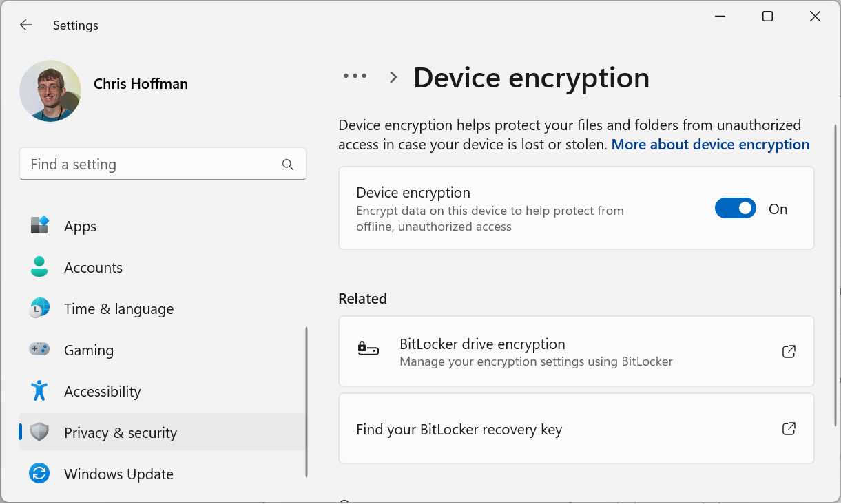Open the search magnifier in Find a setting
The width and height of the screenshot is (841, 504).
pos(287,164)
